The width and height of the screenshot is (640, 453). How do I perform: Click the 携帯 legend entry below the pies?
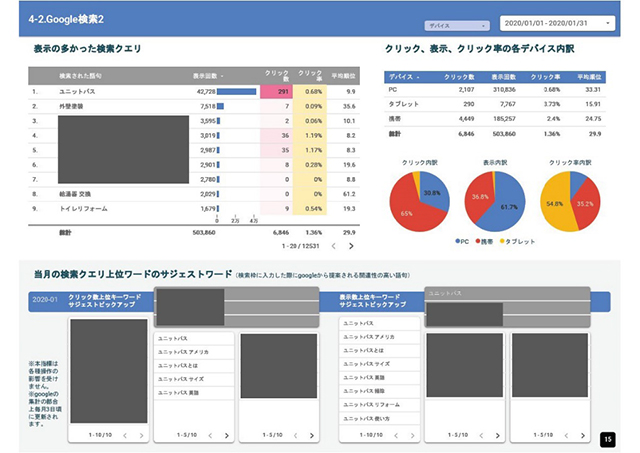(x=484, y=242)
